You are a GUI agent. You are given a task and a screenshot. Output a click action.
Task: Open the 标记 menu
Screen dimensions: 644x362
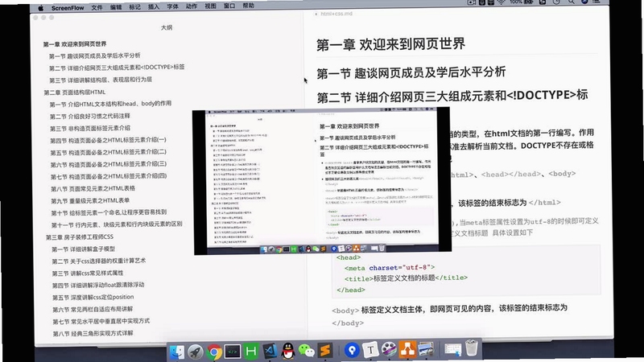coord(134,7)
